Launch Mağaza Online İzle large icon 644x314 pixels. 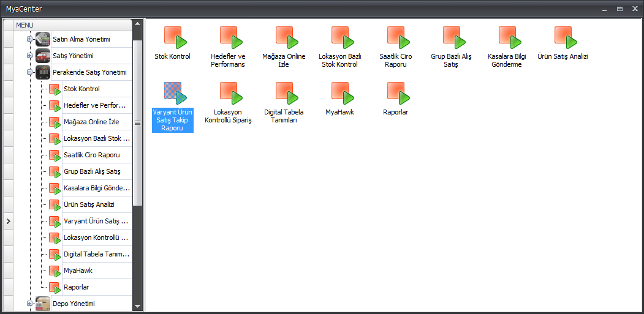pyautogui.click(x=287, y=37)
